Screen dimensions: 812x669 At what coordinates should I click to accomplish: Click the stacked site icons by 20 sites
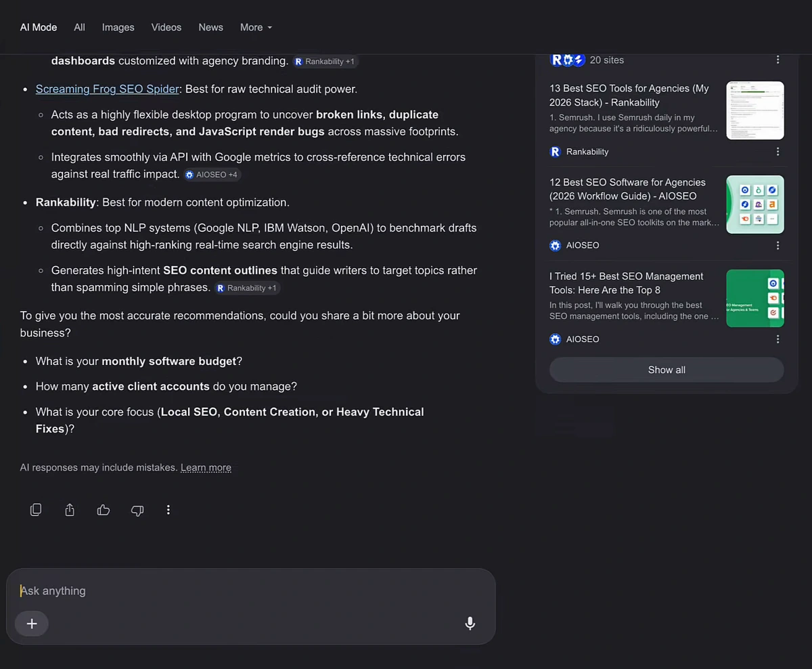click(x=567, y=60)
